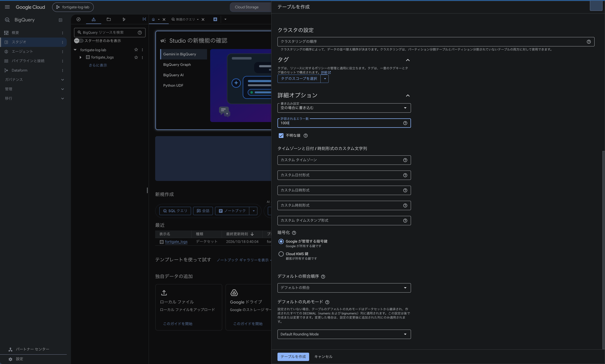Select Gemini in BigQuery feature item
This screenshot has width=605, height=364.
point(183,54)
